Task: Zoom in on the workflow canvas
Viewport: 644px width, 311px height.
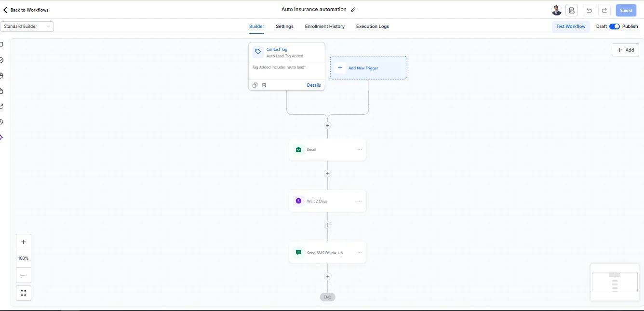Action: [23, 241]
